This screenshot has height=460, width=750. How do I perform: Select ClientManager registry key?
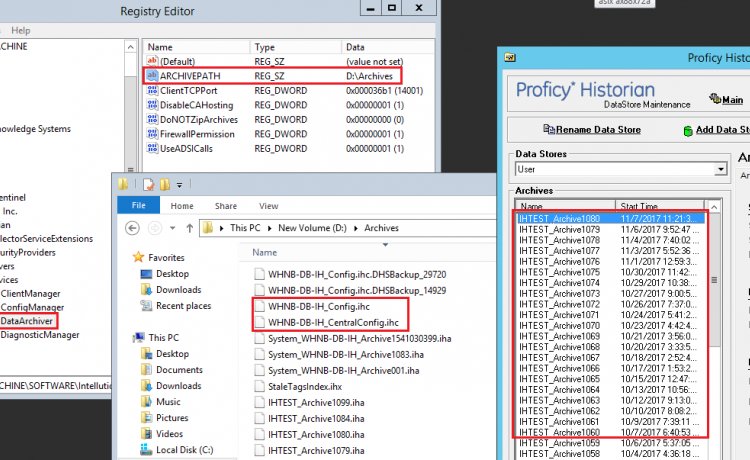(30, 293)
